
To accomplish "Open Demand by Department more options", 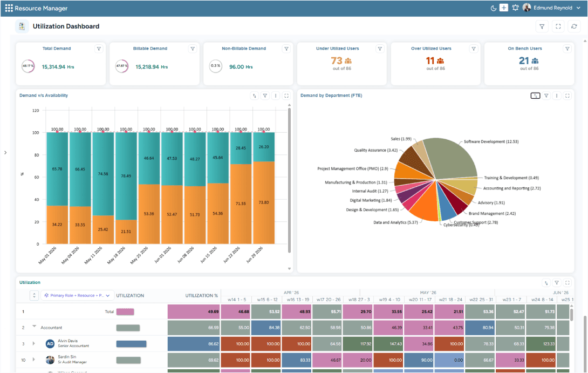I will pyautogui.click(x=557, y=96).
